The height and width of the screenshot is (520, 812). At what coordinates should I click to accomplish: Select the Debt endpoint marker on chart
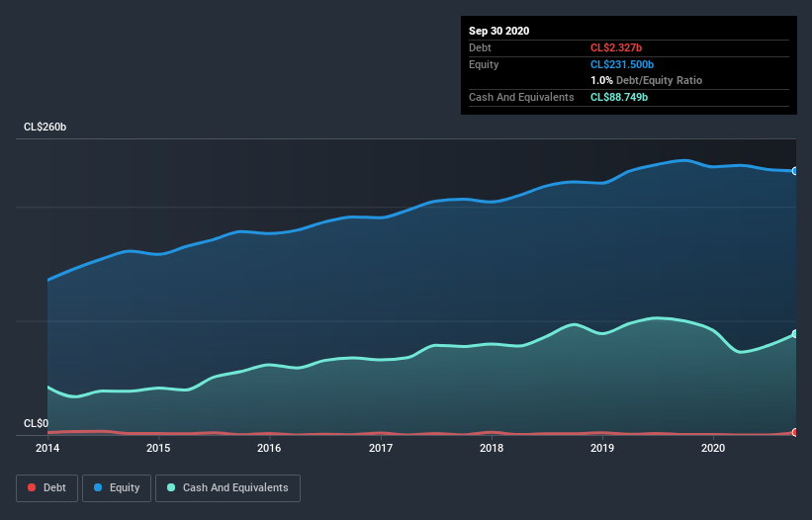pos(795,432)
